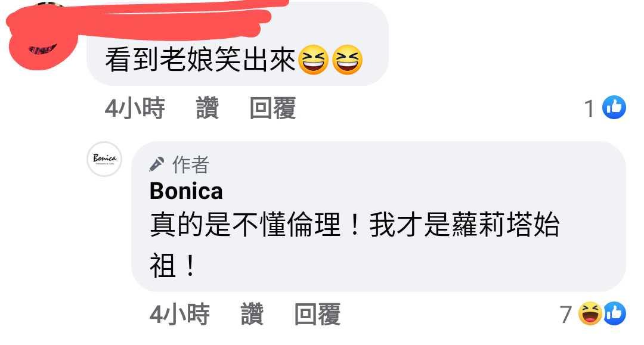The height and width of the screenshot is (345, 644).
Task: Select the comment text 看到老娘笑出來
Action: (200, 60)
